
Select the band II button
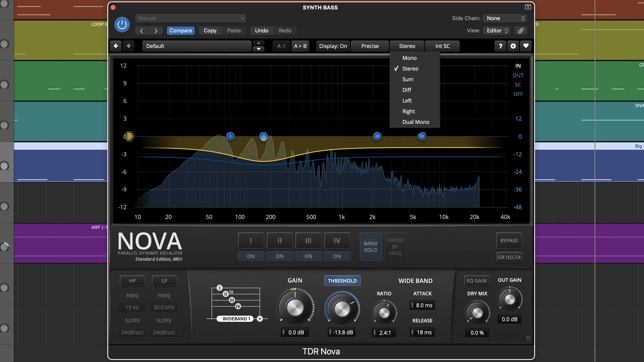pyautogui.click(x=280, y=241)
